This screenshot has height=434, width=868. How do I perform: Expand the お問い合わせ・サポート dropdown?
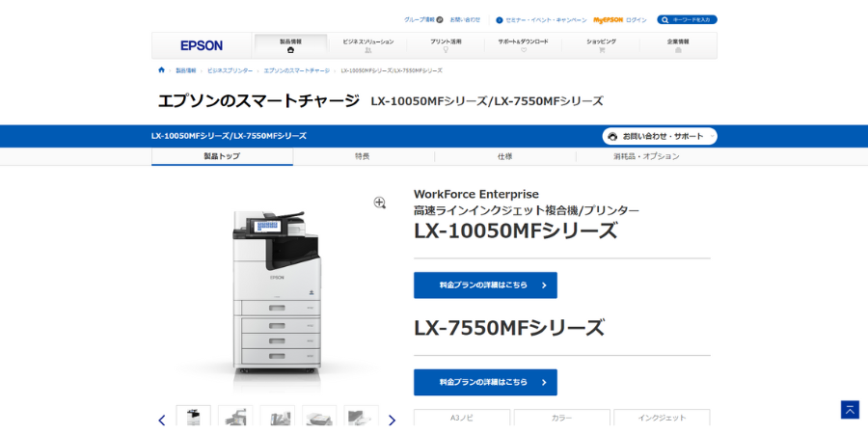(660, 136)
